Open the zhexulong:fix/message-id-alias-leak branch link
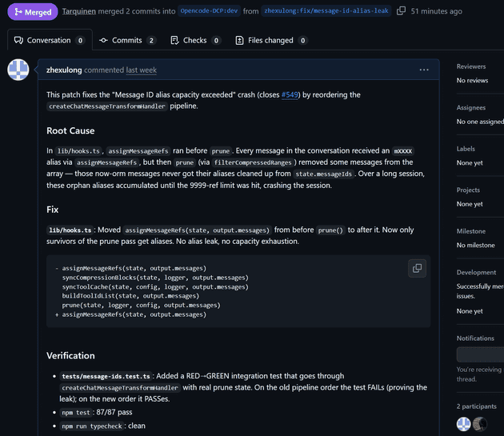This screenshot has width=504, height=436. [326, 11]
